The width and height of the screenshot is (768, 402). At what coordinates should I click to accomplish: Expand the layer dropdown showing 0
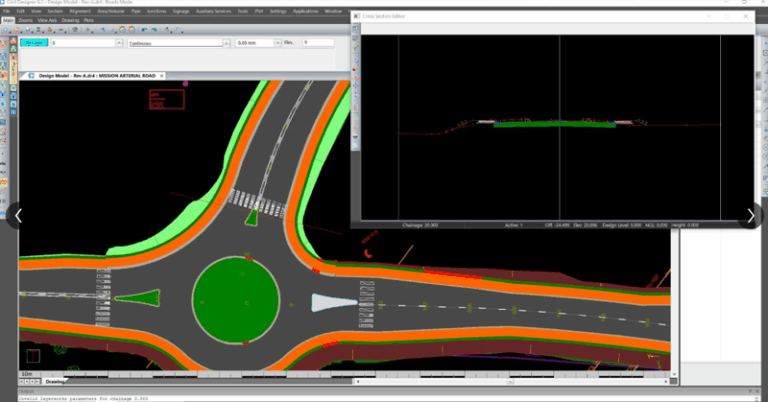[x=119, y=43]
